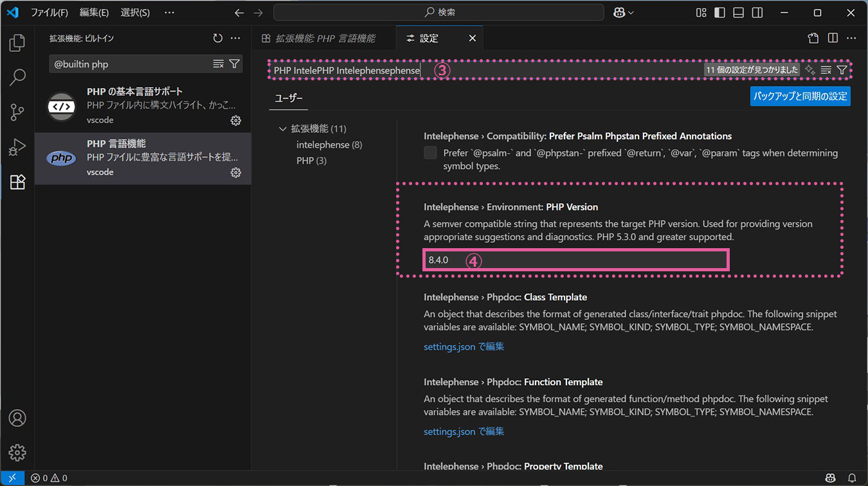Click the Phpdoc: Class Template title

[x=505, y=297]
